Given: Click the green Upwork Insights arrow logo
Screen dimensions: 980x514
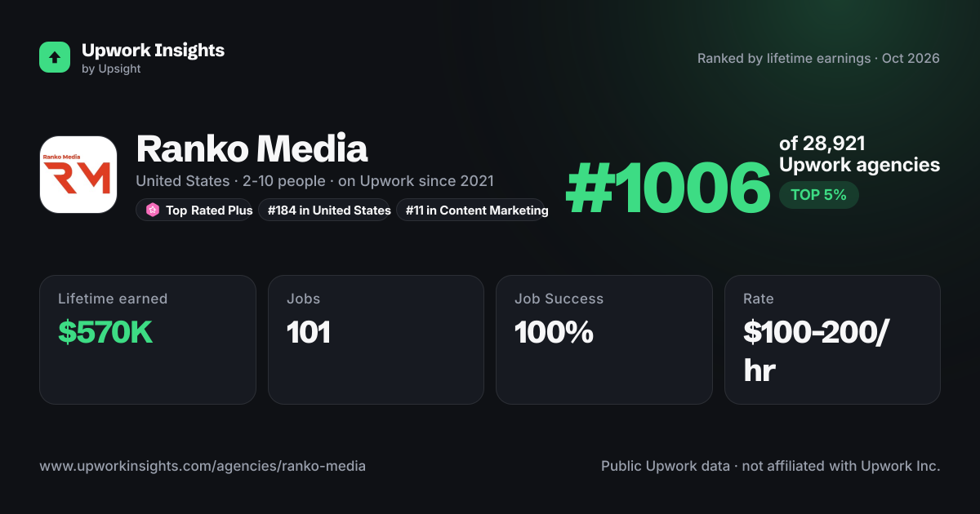Looking at the screenshot, I should coord(55,57).
